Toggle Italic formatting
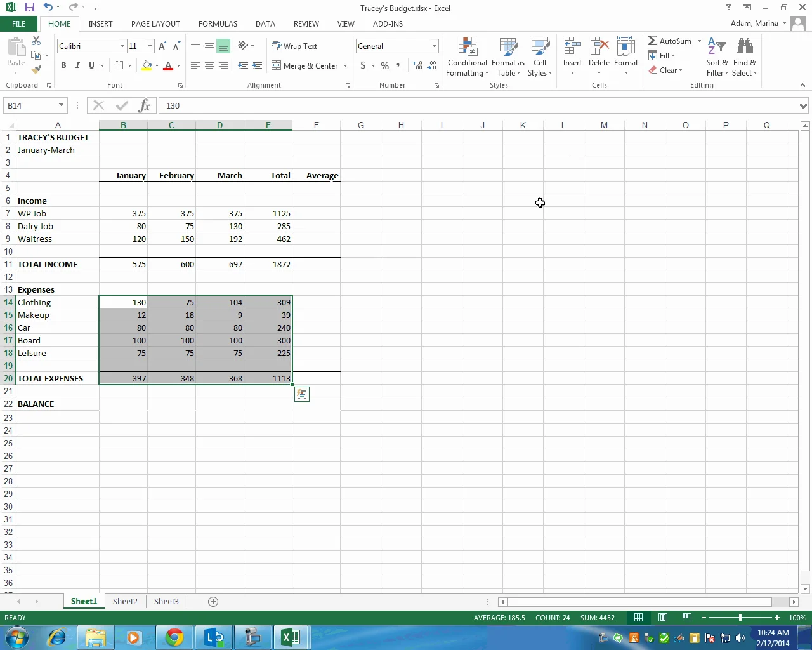The width and height of the screenshot is (812, 650). click(x=77, y=65)
